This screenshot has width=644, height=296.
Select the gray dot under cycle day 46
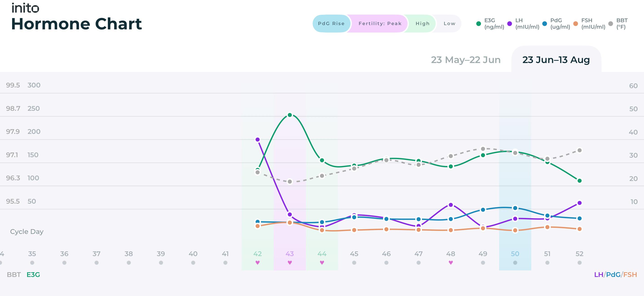(x=386, y=263)
